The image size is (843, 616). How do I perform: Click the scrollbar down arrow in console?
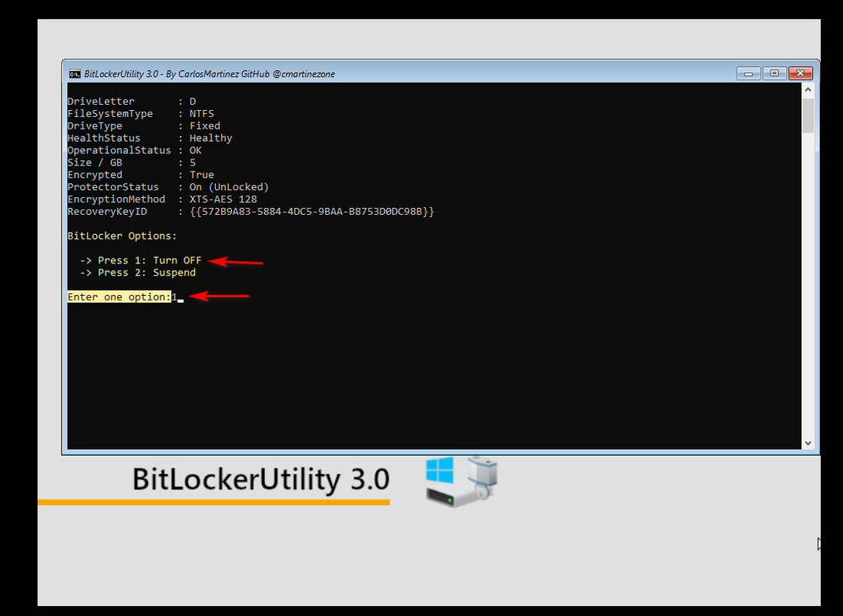(808, 443)
